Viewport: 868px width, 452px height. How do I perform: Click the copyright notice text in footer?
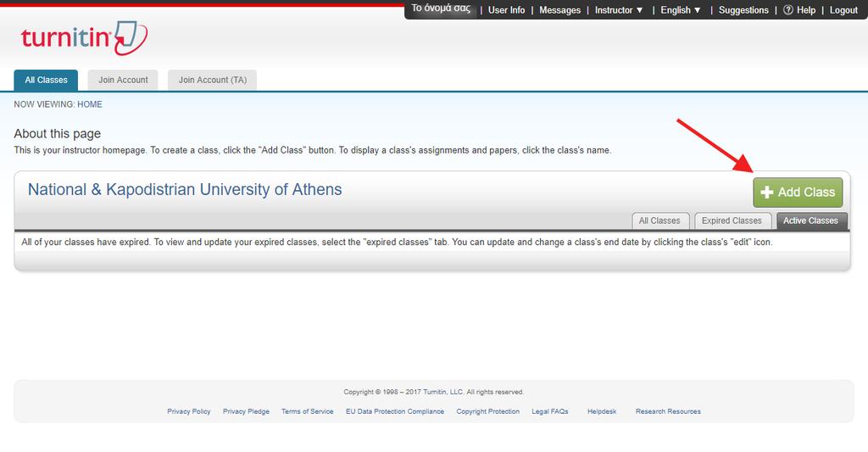click(433, 392)
